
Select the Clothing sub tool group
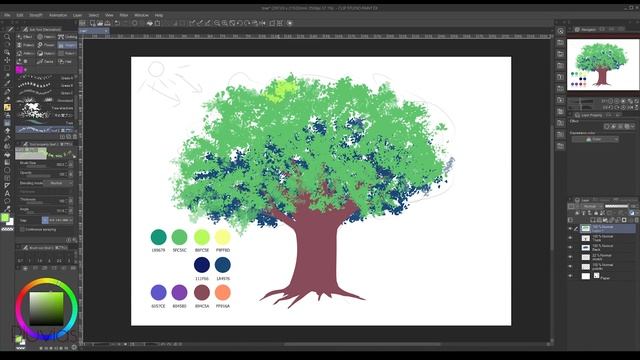click(x=67, y=37)
